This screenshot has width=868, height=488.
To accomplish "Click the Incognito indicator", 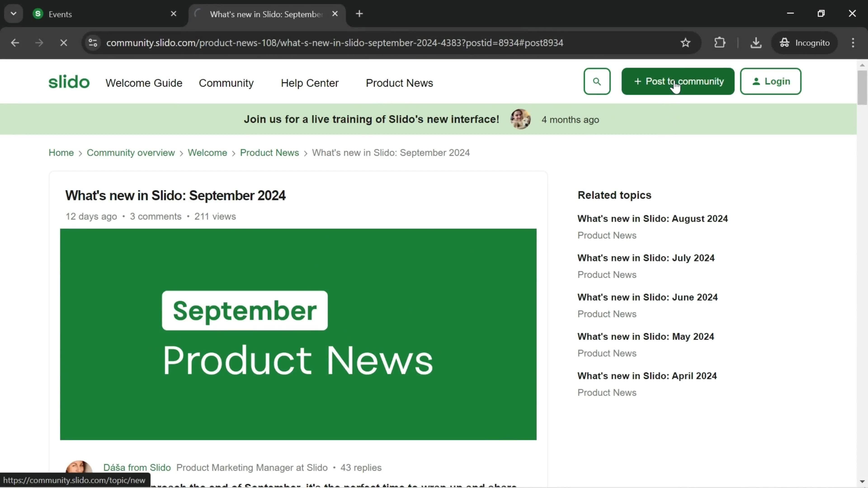I will 804,43.
